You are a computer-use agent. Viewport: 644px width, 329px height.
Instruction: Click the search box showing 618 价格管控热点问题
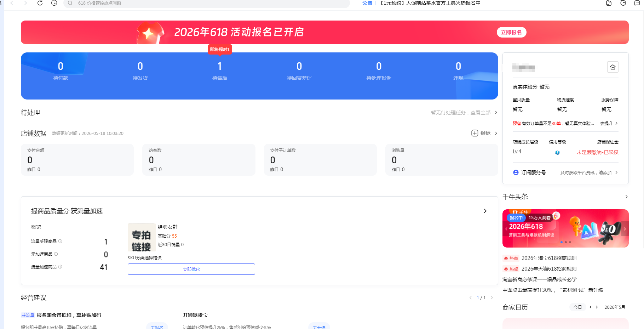[207, 3]
